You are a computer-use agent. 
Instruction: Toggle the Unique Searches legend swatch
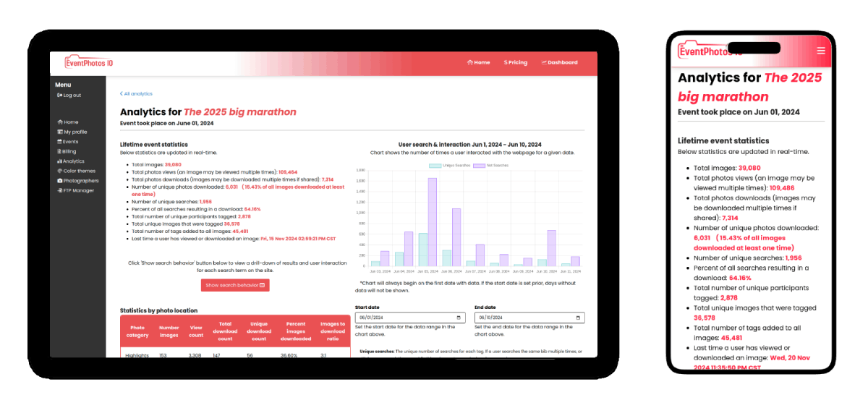pos(435,166)
